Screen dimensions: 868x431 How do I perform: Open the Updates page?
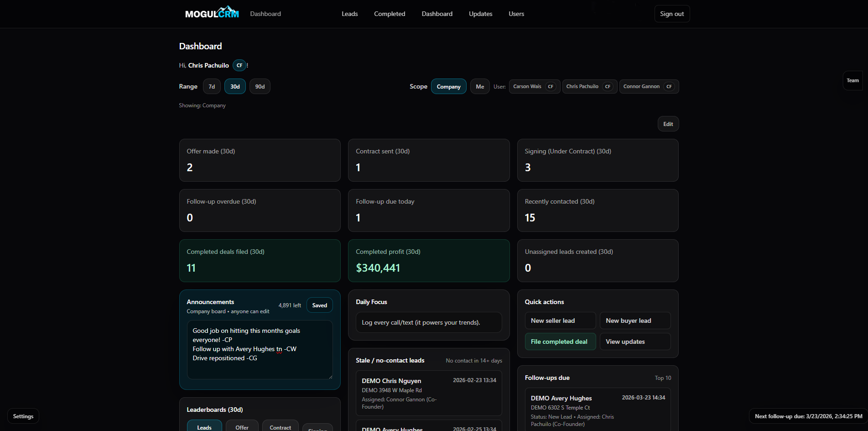(480, 14)
